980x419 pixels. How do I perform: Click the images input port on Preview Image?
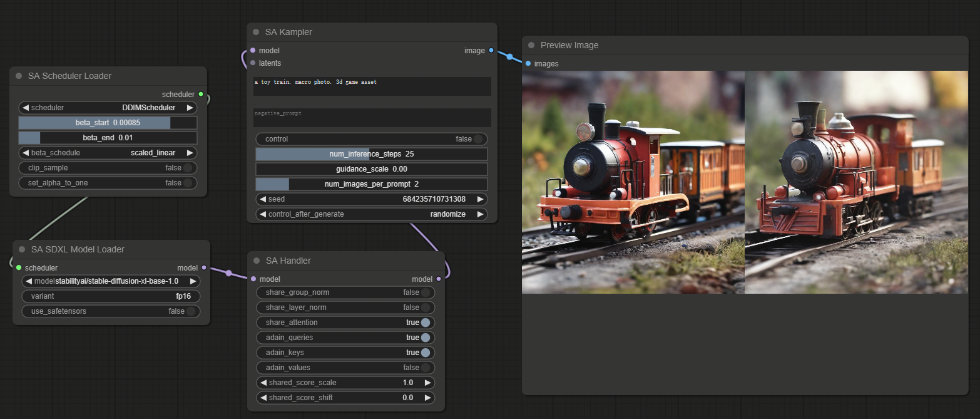coord(528,63)
